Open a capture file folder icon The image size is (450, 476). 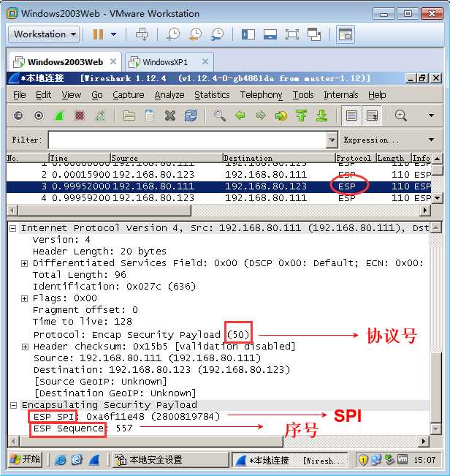[x=129, y=116]
